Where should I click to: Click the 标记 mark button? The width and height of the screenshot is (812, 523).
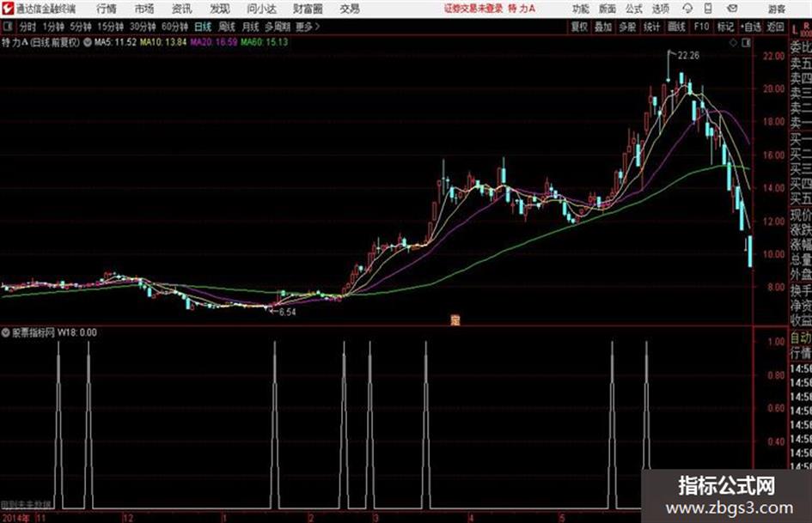(x=725, y=27)
